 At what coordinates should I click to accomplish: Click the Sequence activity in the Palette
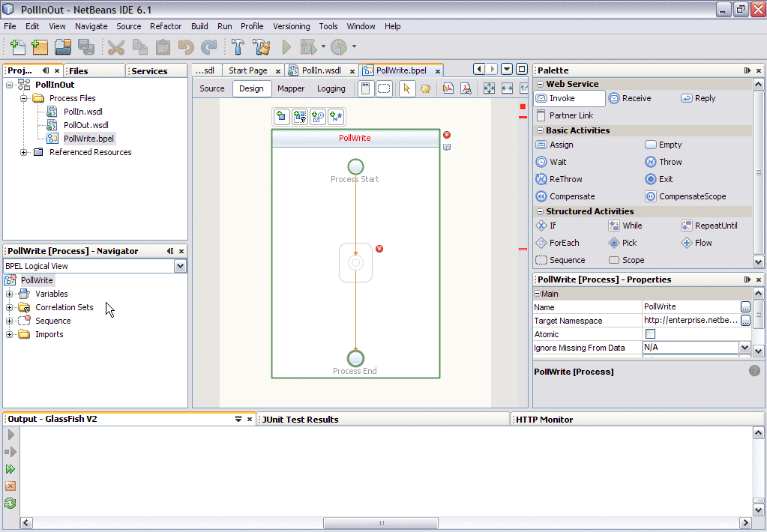[x=568, y=260]
